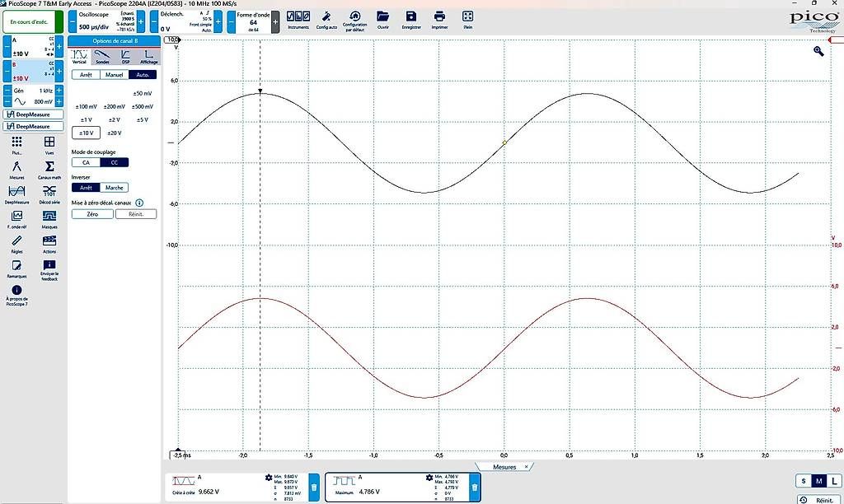The image size is (844, 504).
Task: Click Enregistrer save icon
Action: click(410, 20)
